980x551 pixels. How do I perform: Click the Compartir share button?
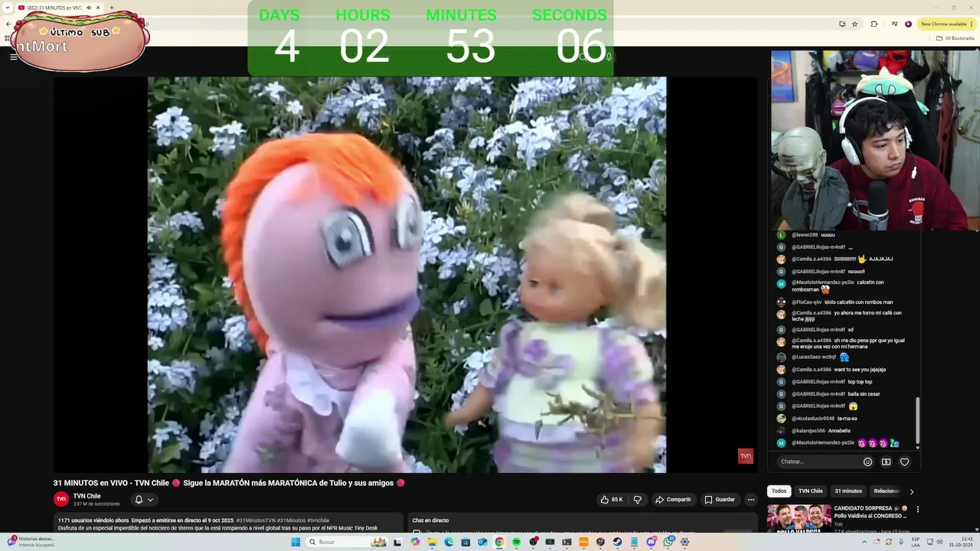pyautogui.click(x=673, y=500)
